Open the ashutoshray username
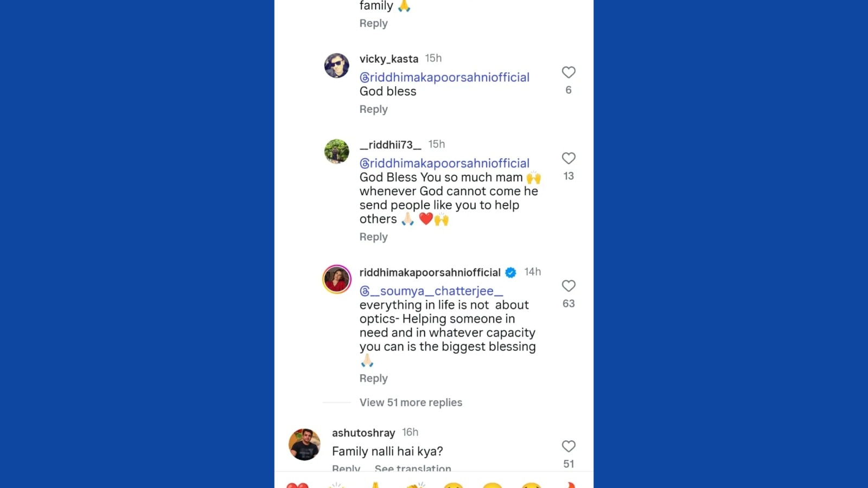Image resolution: width=868 pixels, height=488 pixels. click(363, 433)
